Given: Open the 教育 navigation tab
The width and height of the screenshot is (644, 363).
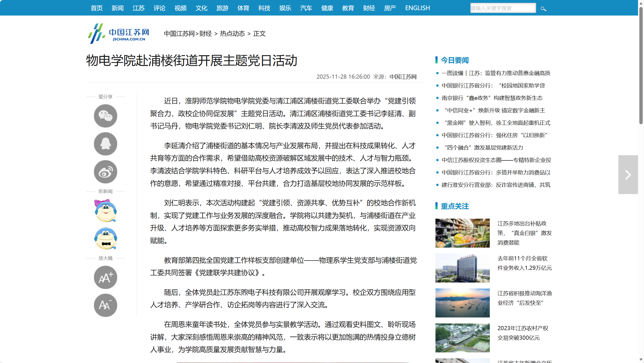Looking at the screenshot, I should tap(348, 8).
